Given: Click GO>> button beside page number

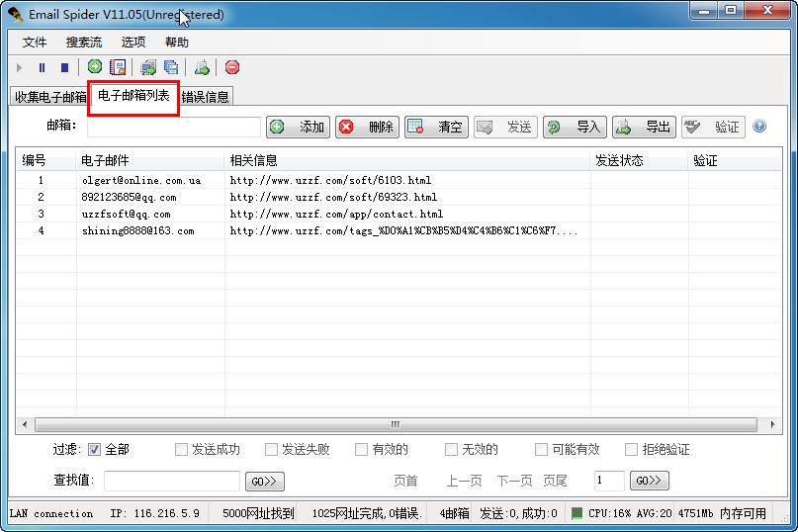Looking at the screenshot, I should (x=650, y=481).
